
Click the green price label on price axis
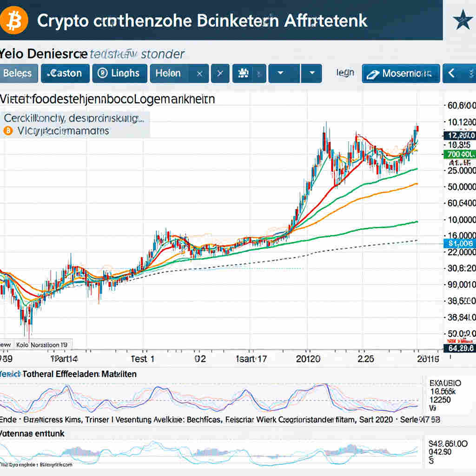459,154
